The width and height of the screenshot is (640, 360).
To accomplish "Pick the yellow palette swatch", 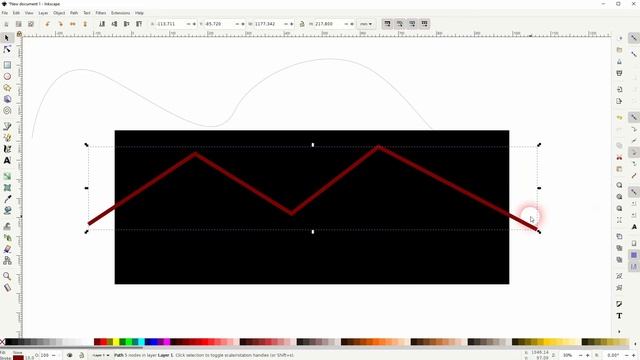I will point(116,342).
